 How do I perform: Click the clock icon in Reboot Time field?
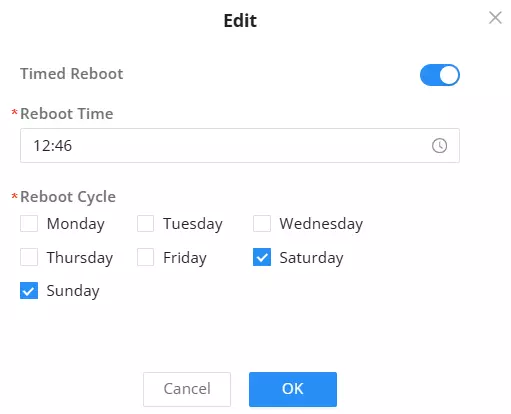439,146
